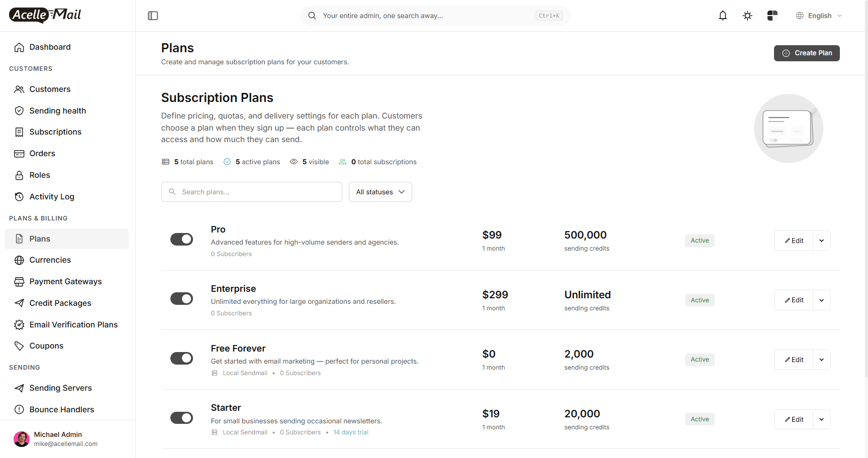Click the AcelleMail logo
This screenshot has height=458, width=868.
point(45,15)
